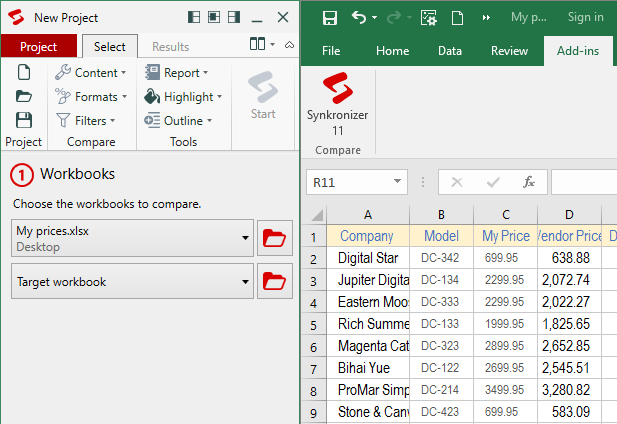
Task: Click the Excel Redo arrow
Action: (394, 17)
